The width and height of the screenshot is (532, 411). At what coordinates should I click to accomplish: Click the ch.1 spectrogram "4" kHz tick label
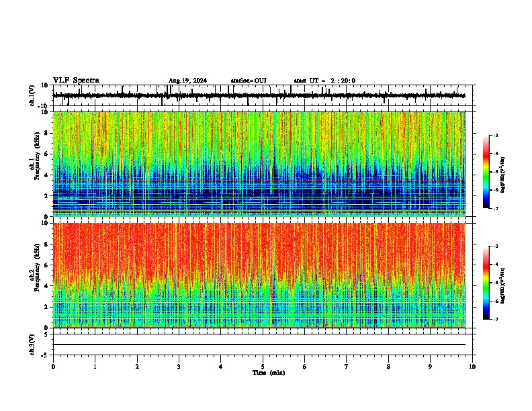click(46, 175)
